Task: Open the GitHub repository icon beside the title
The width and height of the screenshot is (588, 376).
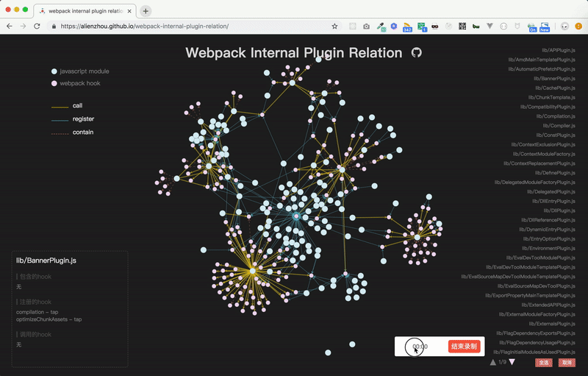Action: (x=416, y=52)
